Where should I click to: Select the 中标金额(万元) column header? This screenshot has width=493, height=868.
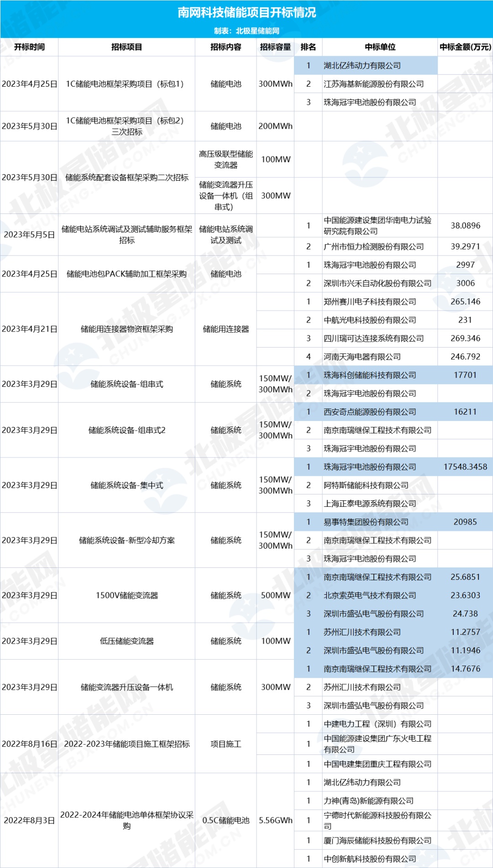coord(465,47)
